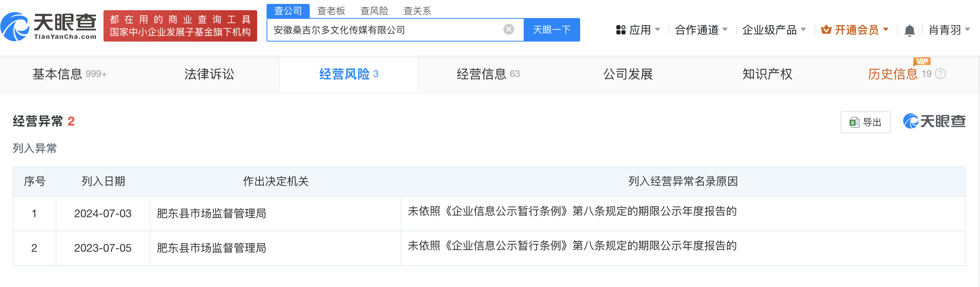Image resolution: width=980 pixels, height=287 pixels.
Task: Switch to 查公司 search tab
Action: click(288, 11)
